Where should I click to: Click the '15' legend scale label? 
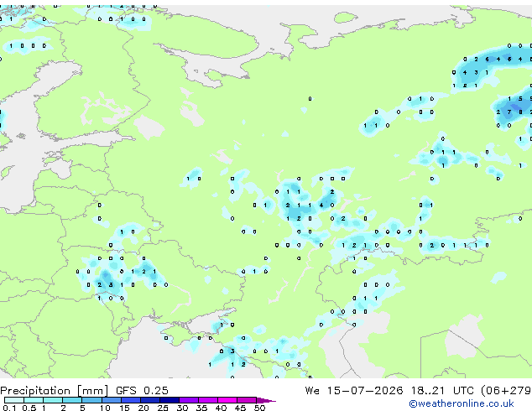click(x=124, y=408)
